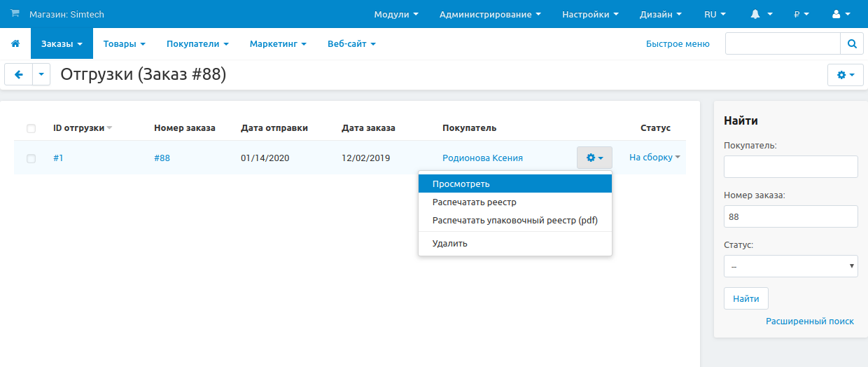Screen dimensions: 868x367
Task: Open the notifications bell menu
Action: [x=761, y=14]
